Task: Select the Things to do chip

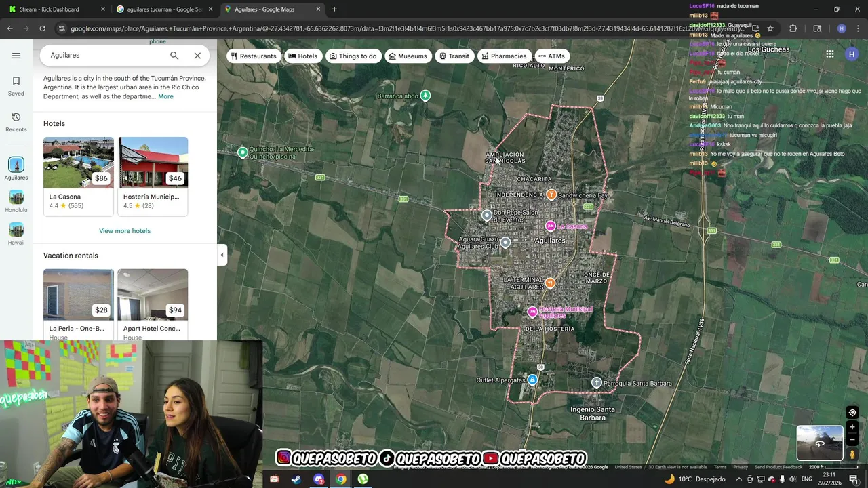Action: [353, 56]
